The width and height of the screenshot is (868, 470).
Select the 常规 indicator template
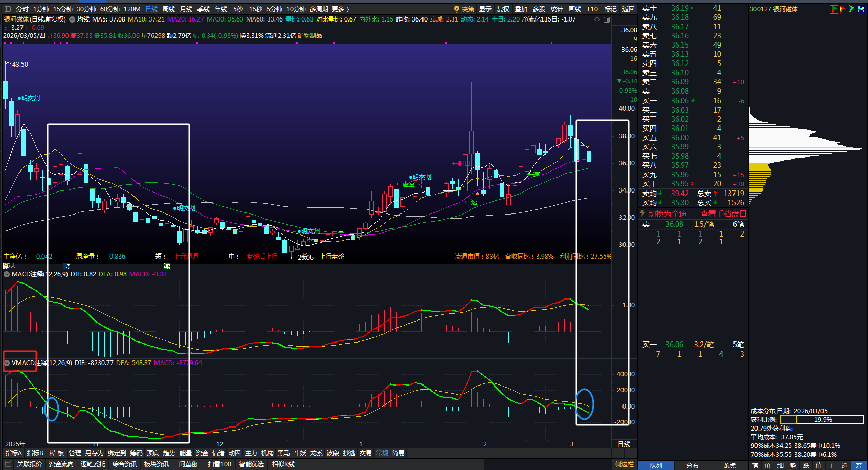point(382,453)
